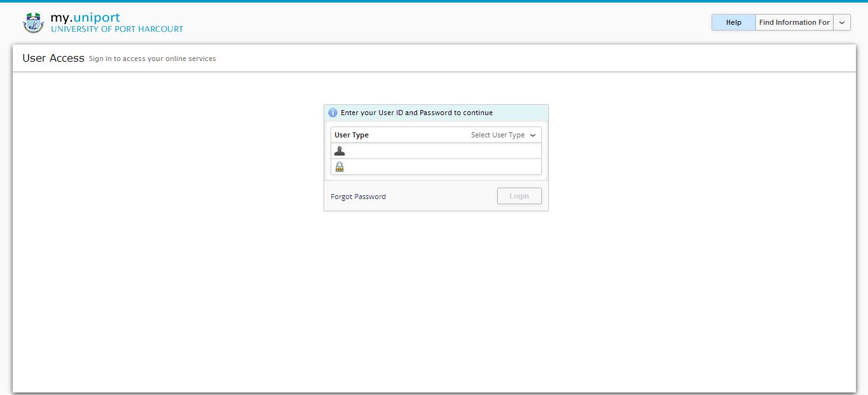Click the User Type field label
Viewport: 868px width, 395px height.
click(352, 135)
